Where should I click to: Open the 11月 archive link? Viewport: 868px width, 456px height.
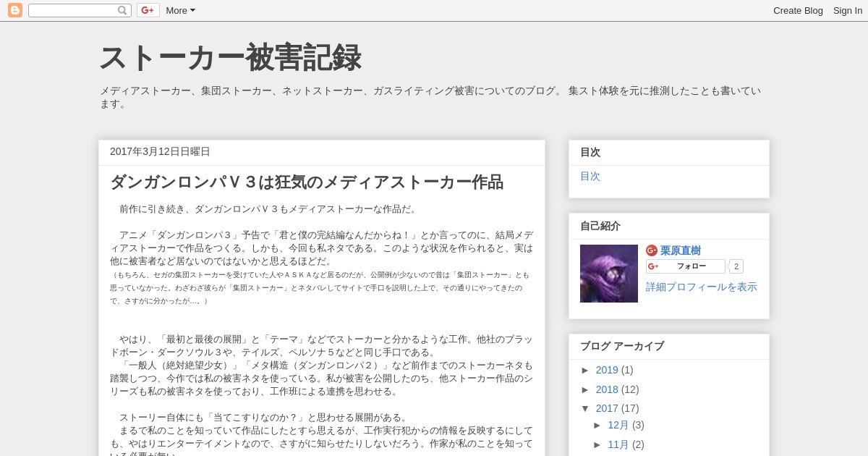click(x=618, y=444)
